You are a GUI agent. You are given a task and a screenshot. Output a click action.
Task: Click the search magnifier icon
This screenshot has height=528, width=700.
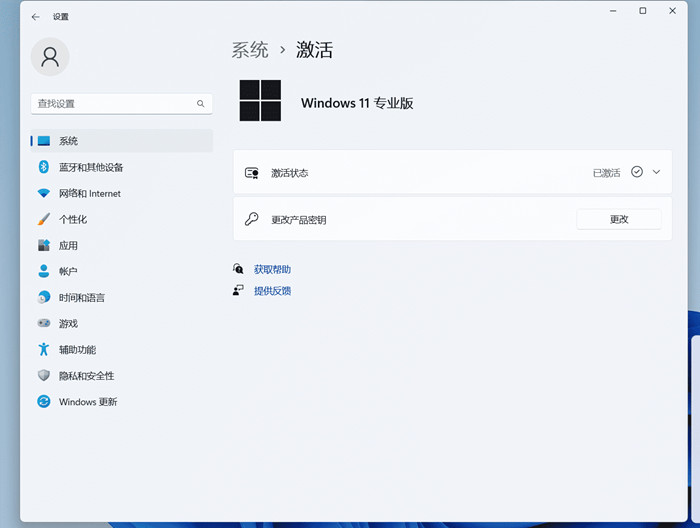tap(200, 104)
